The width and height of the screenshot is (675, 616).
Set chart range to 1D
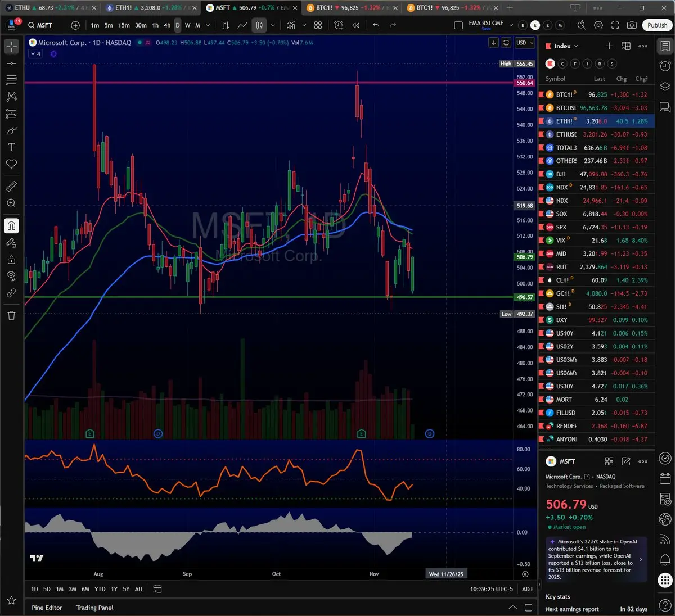[x=34, y=589]
